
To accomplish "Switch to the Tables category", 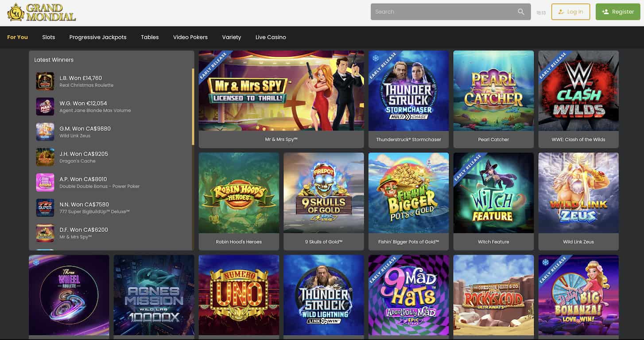I will tap(150, 37).
